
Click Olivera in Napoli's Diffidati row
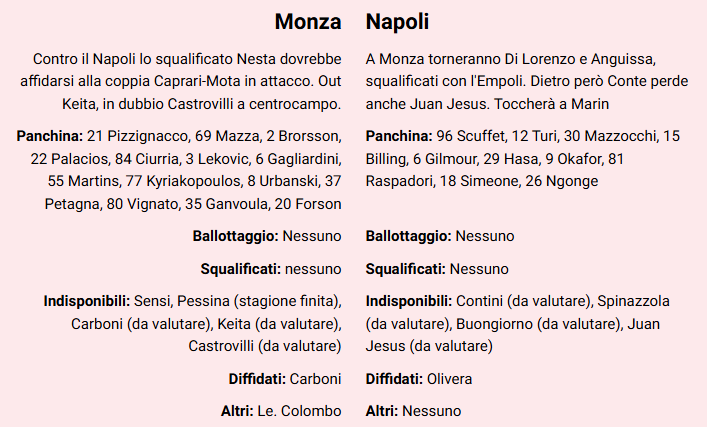(449, 379)
